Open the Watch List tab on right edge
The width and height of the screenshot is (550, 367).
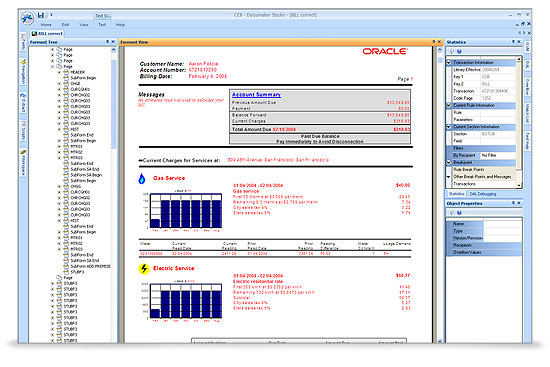coord(527,113)
